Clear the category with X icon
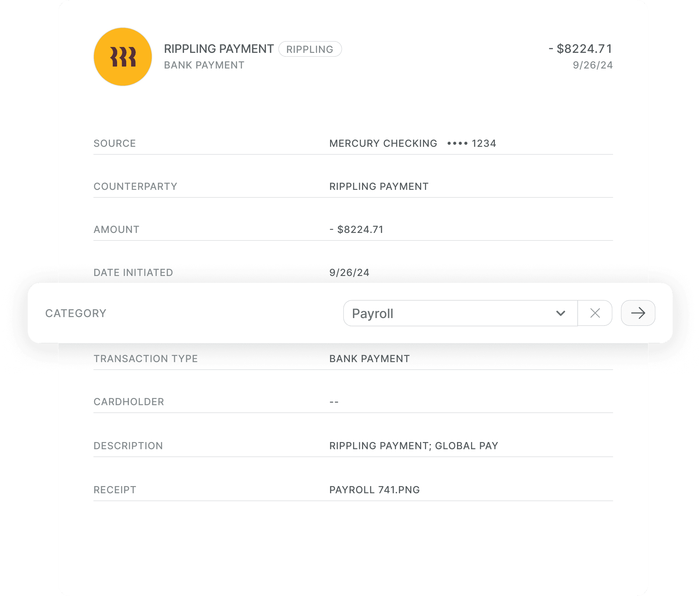 tap(595, 313)
